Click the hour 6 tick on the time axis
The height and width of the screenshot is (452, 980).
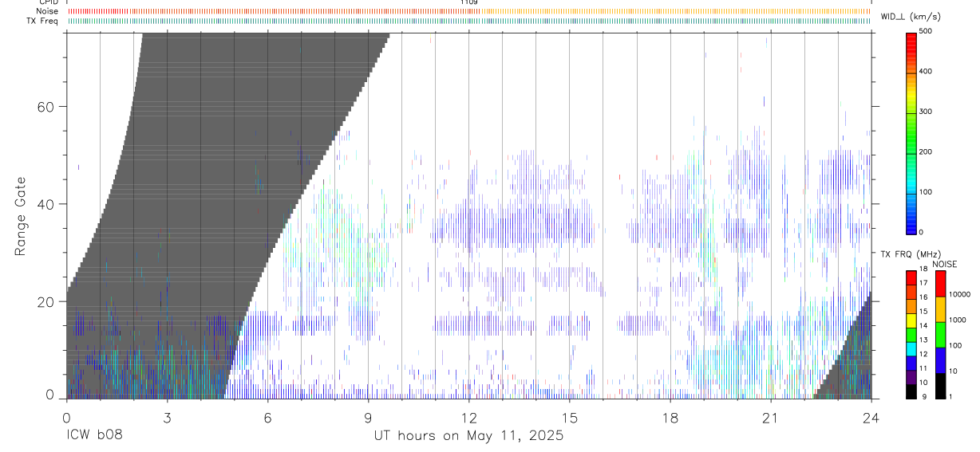click(267, 418)
